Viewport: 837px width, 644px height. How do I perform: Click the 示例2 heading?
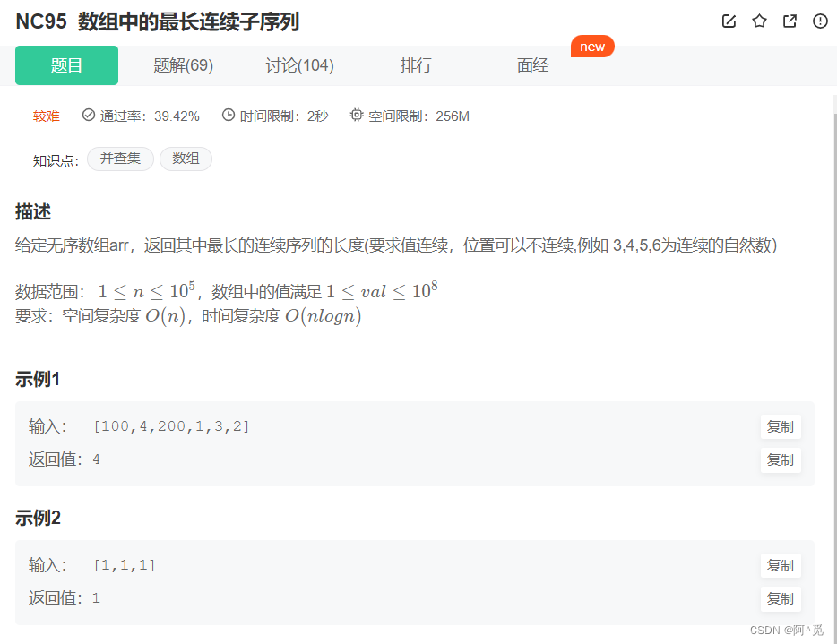(38, 518)
